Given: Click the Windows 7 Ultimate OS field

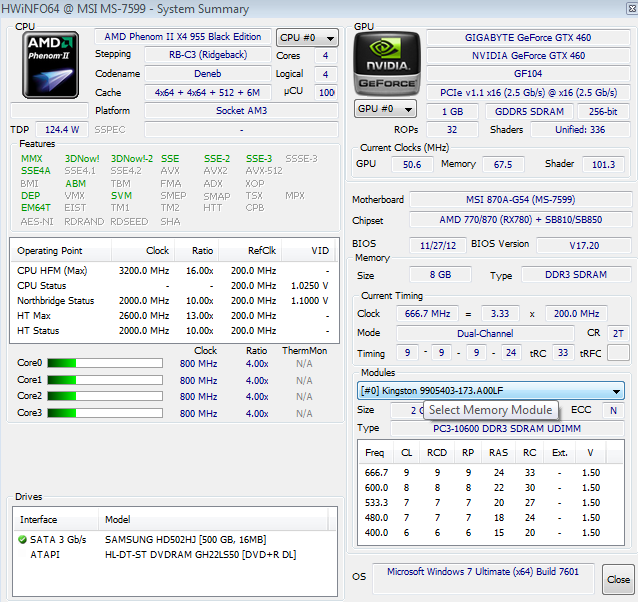Looking at the screenshot, I should click(x=483, y=578).
